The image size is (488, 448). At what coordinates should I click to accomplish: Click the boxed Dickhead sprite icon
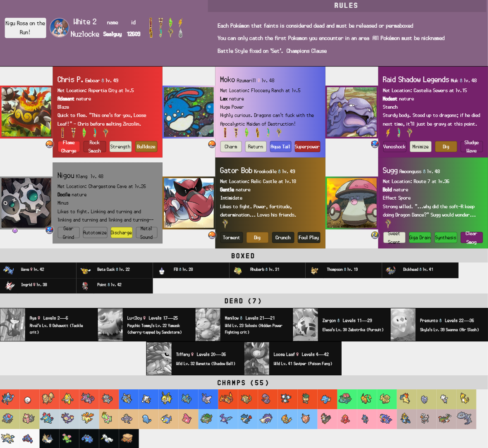click(x=390, y=270)
